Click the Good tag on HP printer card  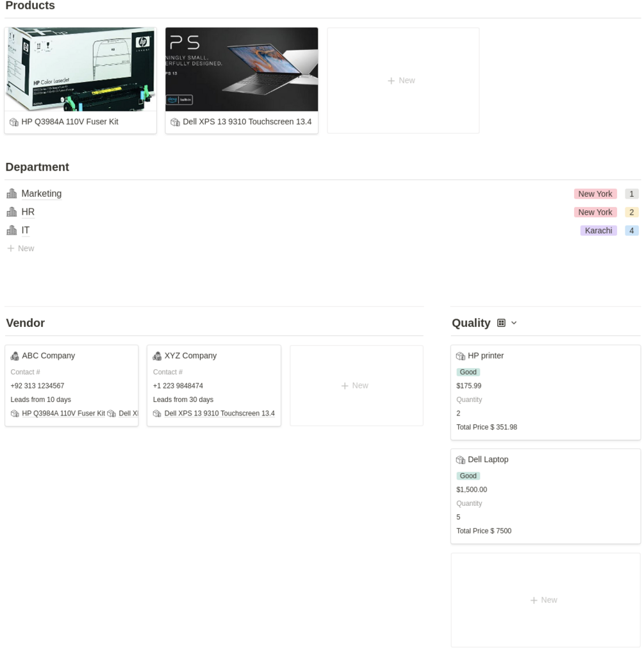[468, 372]
